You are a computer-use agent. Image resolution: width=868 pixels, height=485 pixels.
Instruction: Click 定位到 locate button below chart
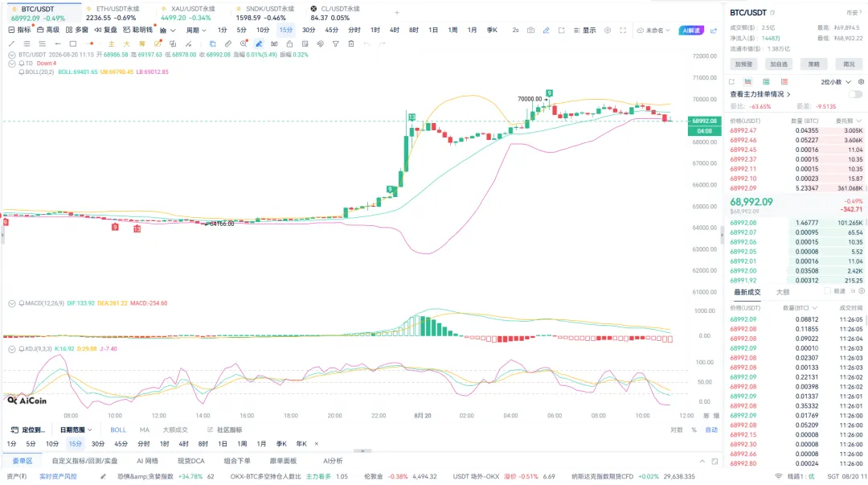(x=28, y=430)
